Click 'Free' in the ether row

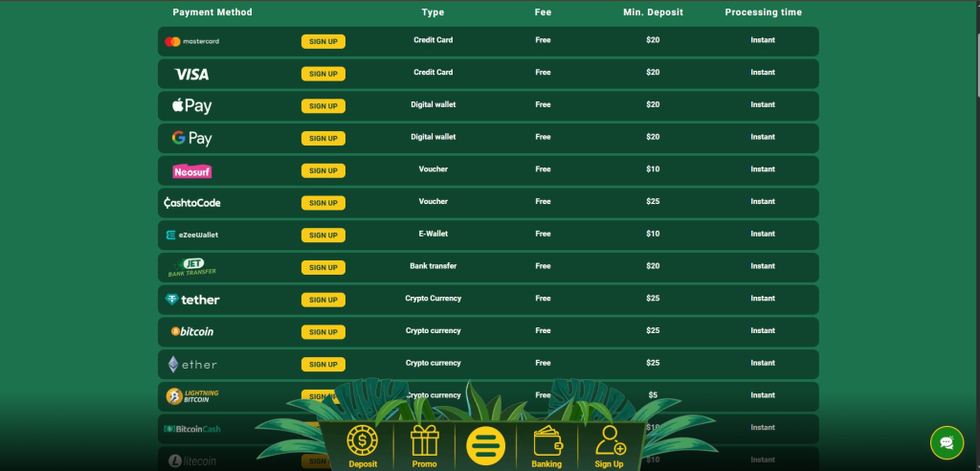544,363
